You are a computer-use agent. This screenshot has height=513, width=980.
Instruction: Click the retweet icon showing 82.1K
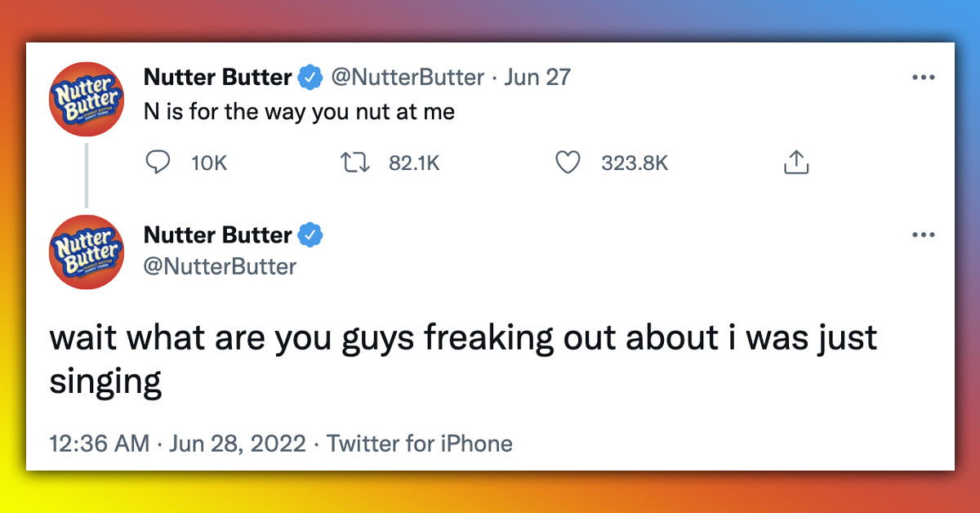(x=354, y=163)
